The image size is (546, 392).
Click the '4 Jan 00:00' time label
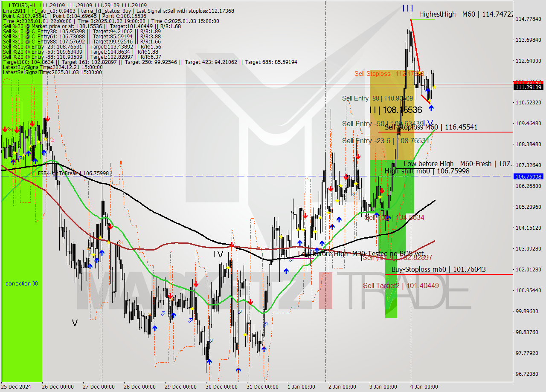(425, 387)
